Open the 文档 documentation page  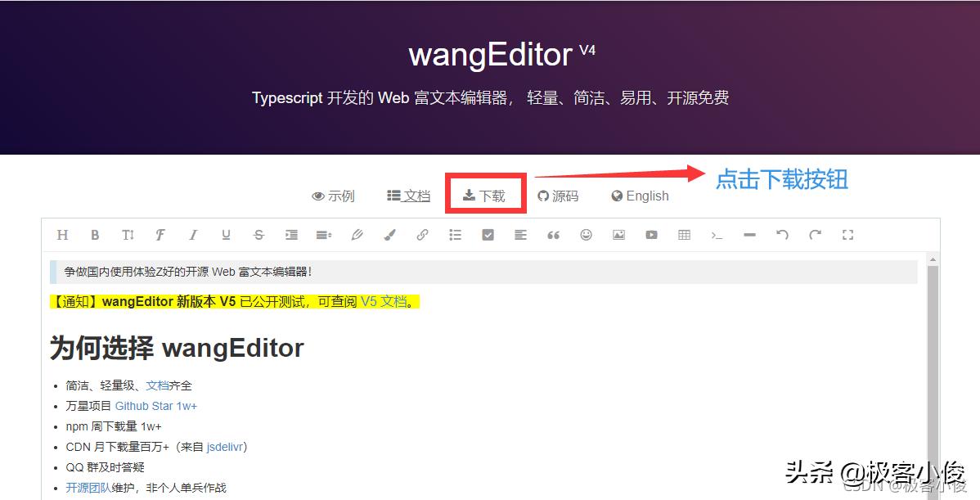409,196
